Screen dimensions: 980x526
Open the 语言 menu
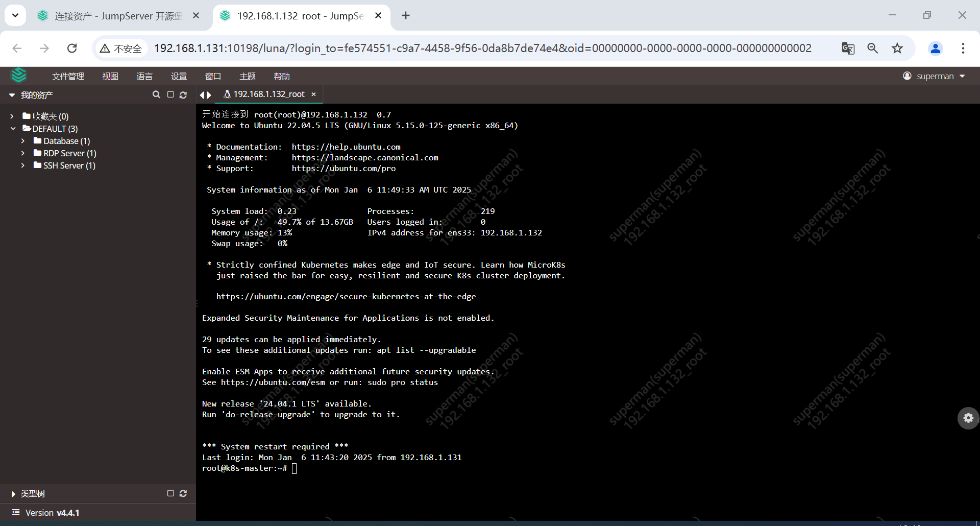click(144, 76)
